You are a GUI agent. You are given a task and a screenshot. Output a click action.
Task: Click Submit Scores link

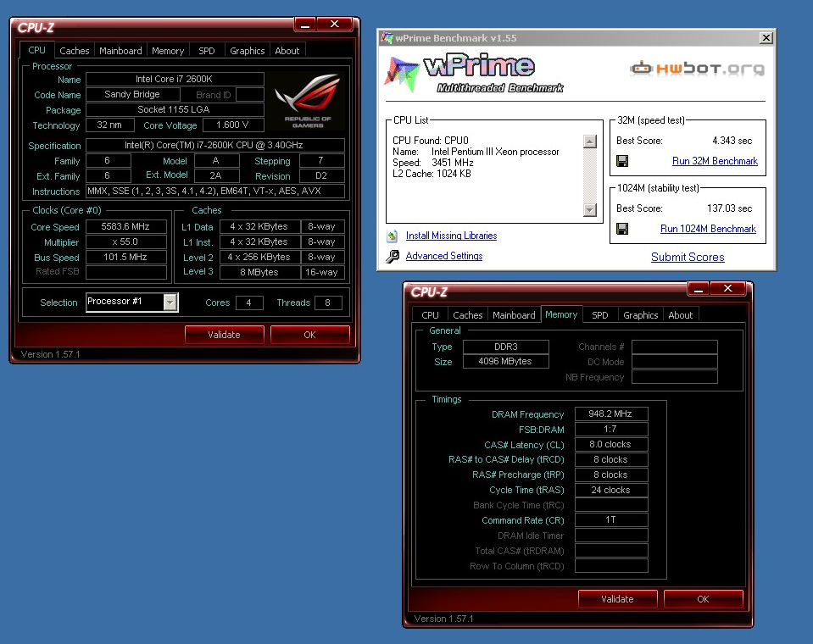click(x=688, y=257)
